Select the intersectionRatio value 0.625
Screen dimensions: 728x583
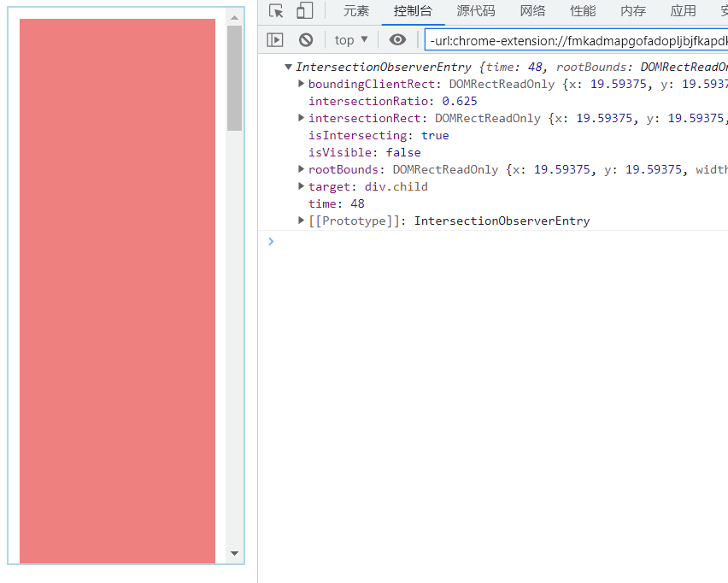[459, 101]
